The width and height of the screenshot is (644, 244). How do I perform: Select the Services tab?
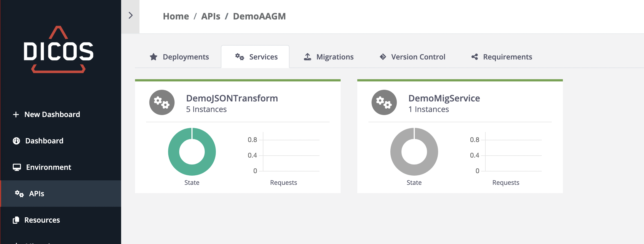click(x=256, y=57)
